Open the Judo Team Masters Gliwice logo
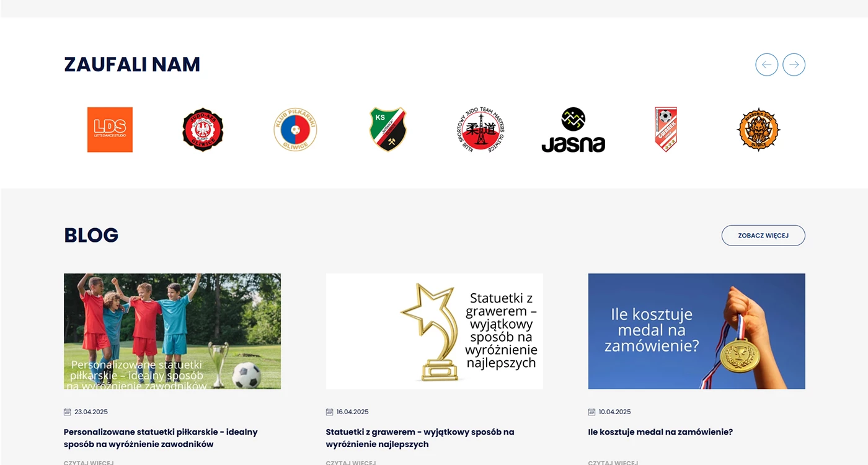The image size is (868, 465). pyautogui.click(x=480, y=130)
